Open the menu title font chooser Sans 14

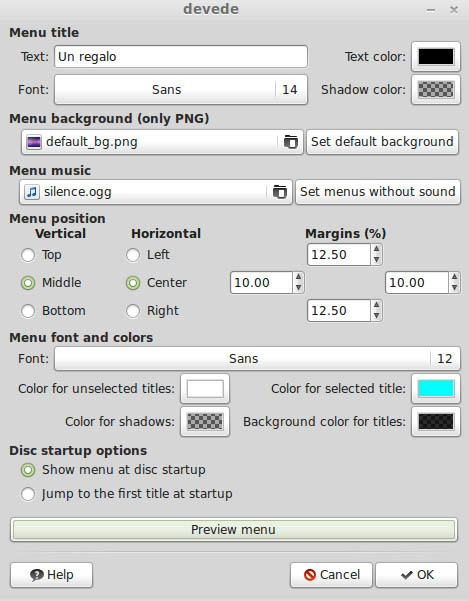click(x=181, y=90)
